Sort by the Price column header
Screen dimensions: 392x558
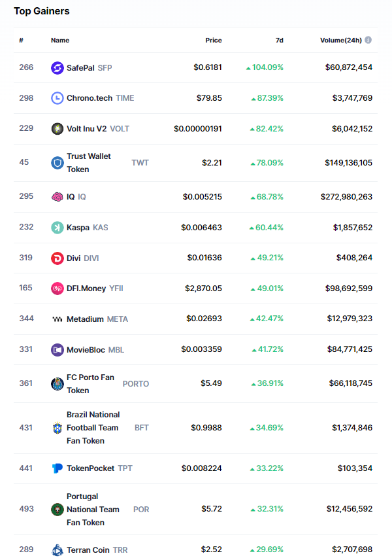pos(214,41)
